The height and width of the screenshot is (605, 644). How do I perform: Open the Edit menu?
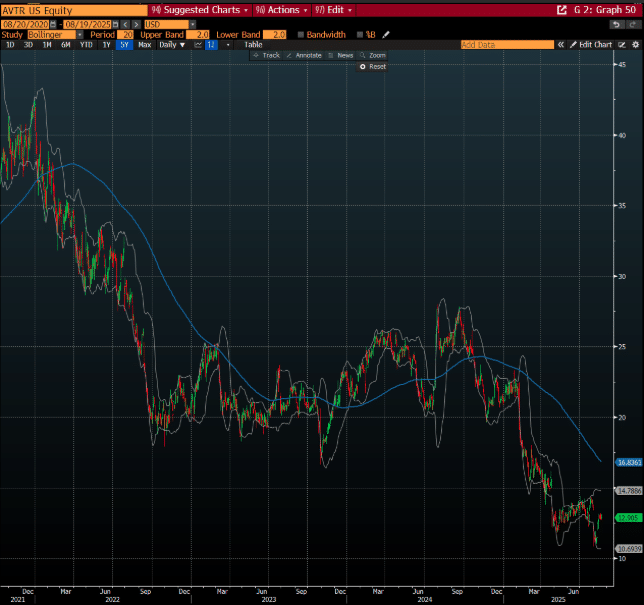(334, 10)
